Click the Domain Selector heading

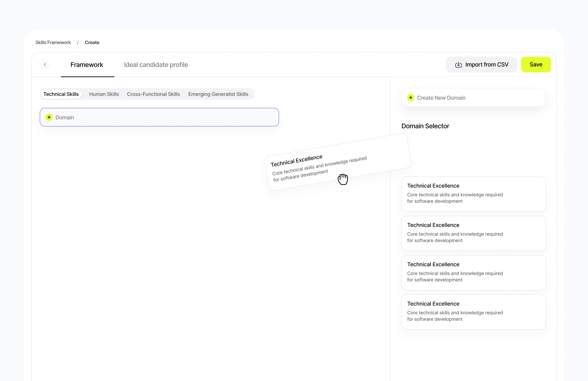click(x=425, y=126)
